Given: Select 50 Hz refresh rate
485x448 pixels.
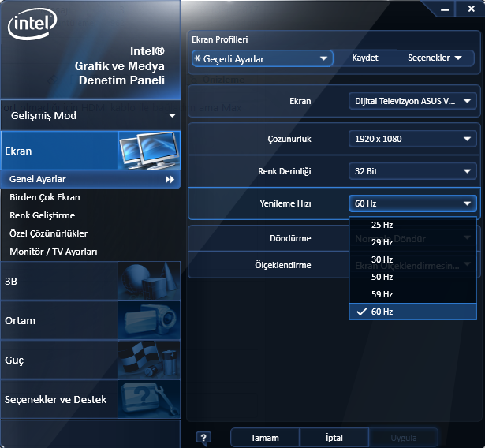Looking at the screenshot, I should coord(412,277).
